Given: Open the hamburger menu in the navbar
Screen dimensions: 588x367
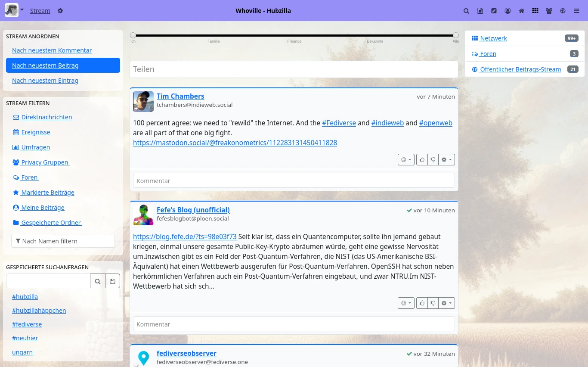Looking at the screenshot, I should [576, 11].
